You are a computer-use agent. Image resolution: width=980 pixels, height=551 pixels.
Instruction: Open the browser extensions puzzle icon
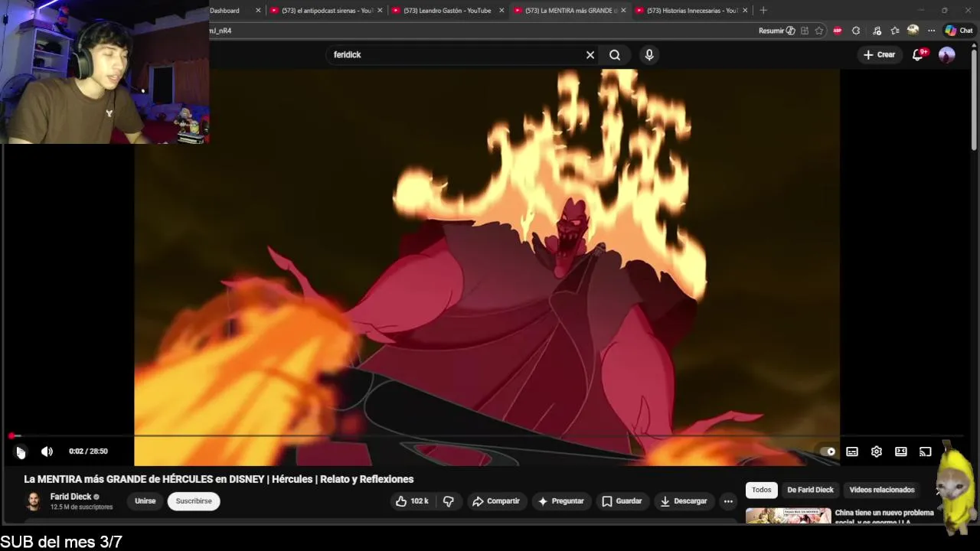pyautogui.click(x=856, y=31)
